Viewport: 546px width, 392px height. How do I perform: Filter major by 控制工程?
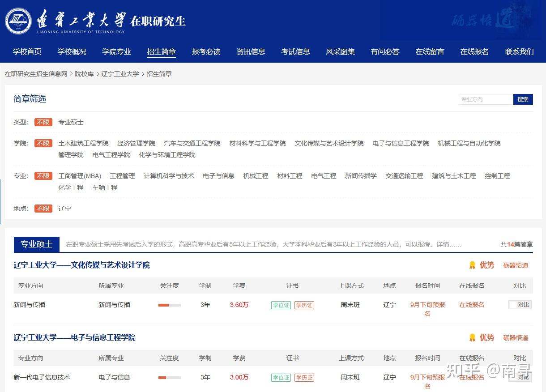(498, 176)
